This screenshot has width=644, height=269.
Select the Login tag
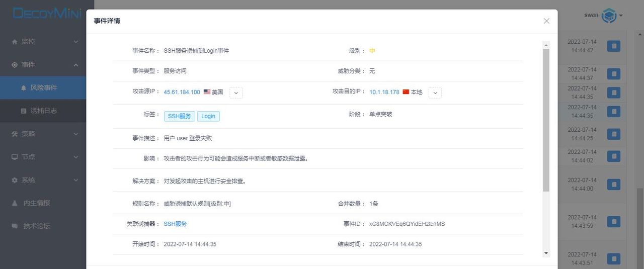[208, 116]
